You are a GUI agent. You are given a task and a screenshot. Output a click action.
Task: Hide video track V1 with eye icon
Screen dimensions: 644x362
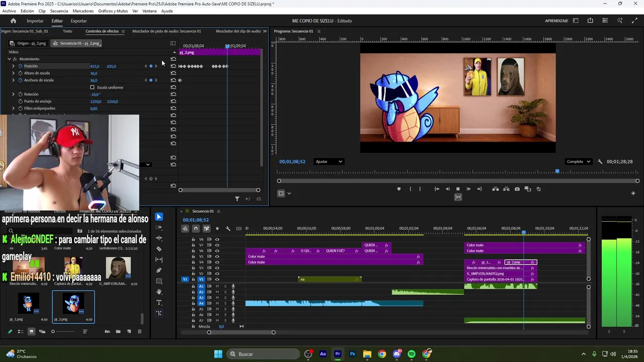pyautogui.click(x=217, y=279)
